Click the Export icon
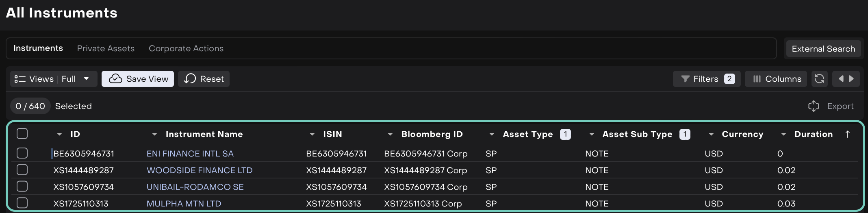 (x=814, y=106)
